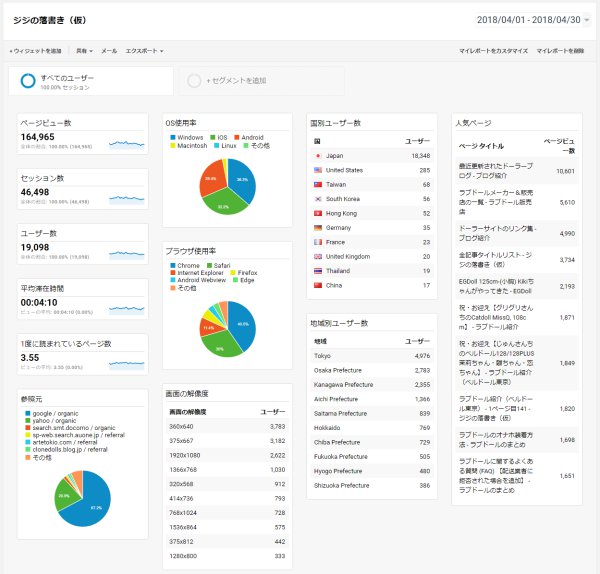Click customize my report link
This screenshot has height=574, width=600.
pos(493,51)
